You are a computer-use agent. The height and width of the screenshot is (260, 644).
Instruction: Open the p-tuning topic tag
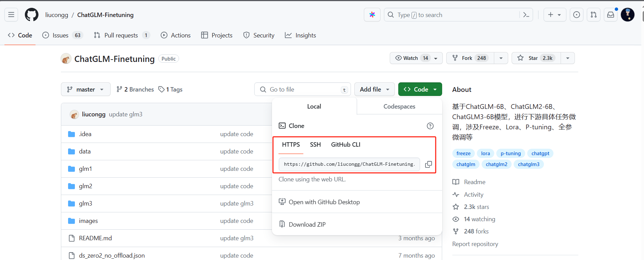pyautogui.click(x=511, y=153)
